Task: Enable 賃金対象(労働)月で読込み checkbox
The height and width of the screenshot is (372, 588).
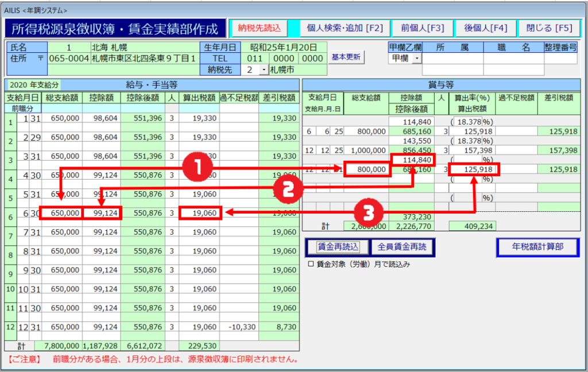Action: click(x=311, y=265)
